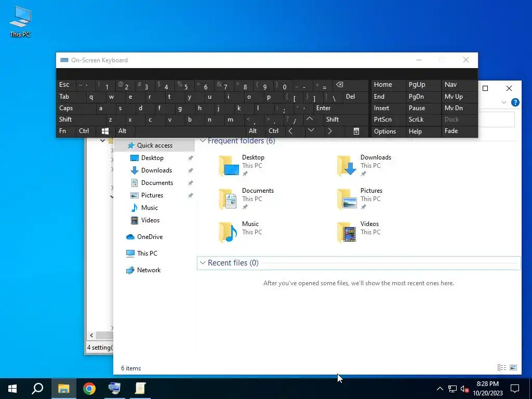This screenshot has height=399, width=532.
Task: Click the network tray icon
Action: [x=453, y=389]
